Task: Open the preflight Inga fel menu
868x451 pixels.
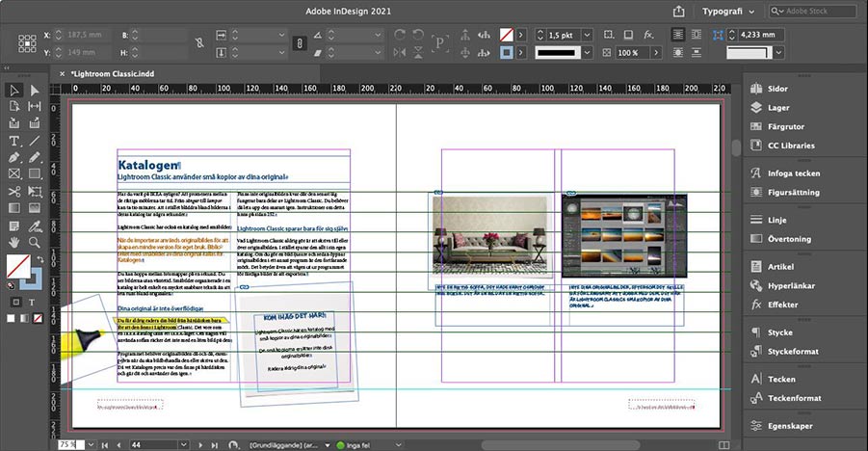Action: [398, 445]
